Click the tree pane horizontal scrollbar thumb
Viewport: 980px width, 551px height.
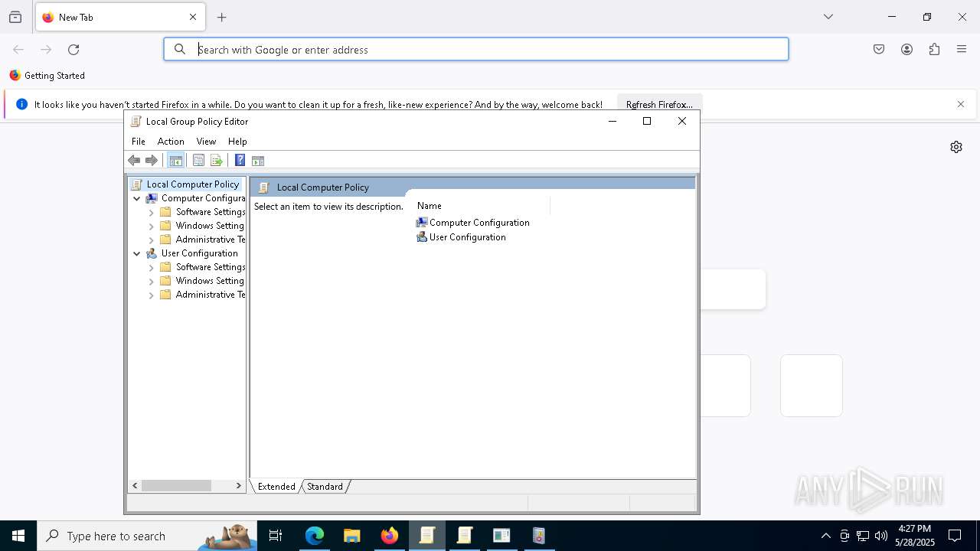[x=176, y=486]
